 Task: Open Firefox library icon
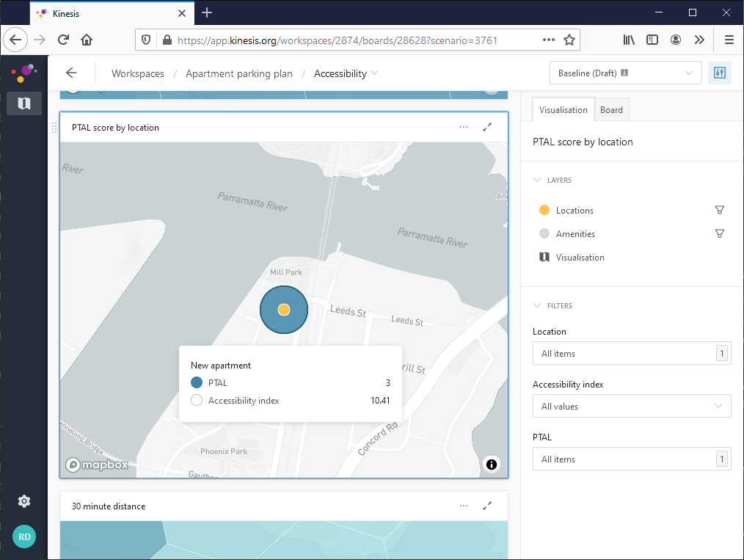tap(629, 40)
